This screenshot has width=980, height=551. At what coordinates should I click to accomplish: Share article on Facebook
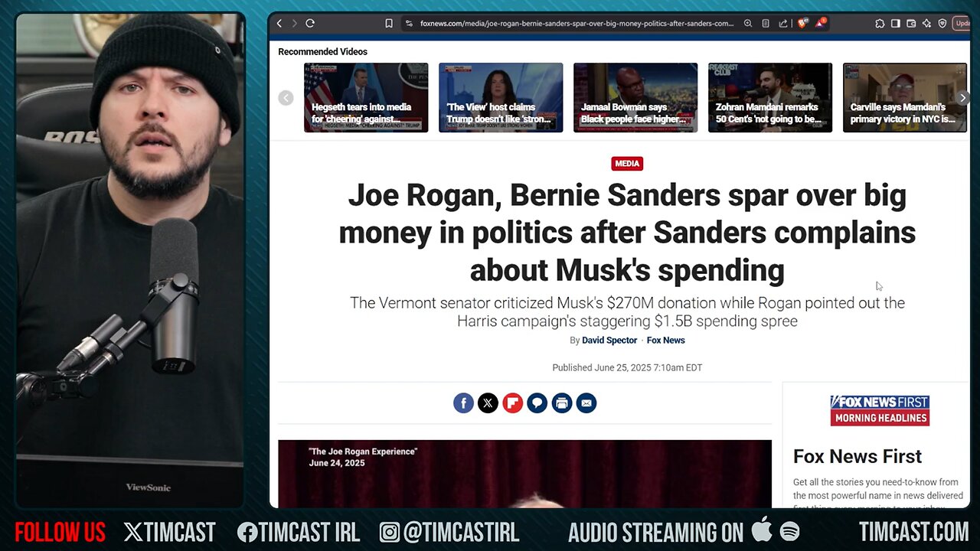(463, 403)
